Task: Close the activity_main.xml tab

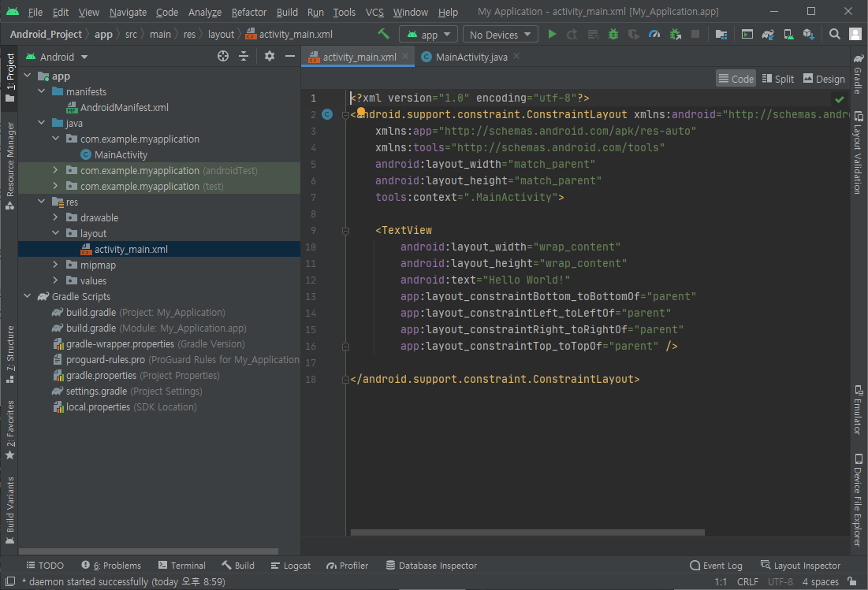Action: (x=405, y=56)
